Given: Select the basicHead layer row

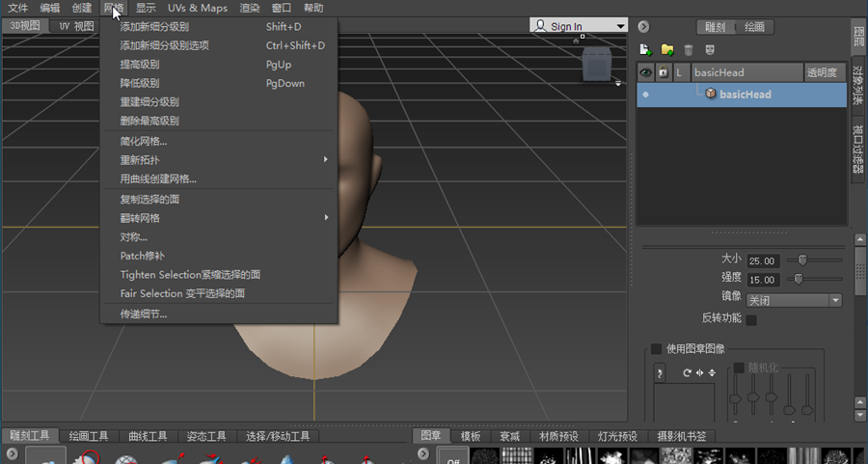Looking at the screenshot, I should (x=742, y=95).
